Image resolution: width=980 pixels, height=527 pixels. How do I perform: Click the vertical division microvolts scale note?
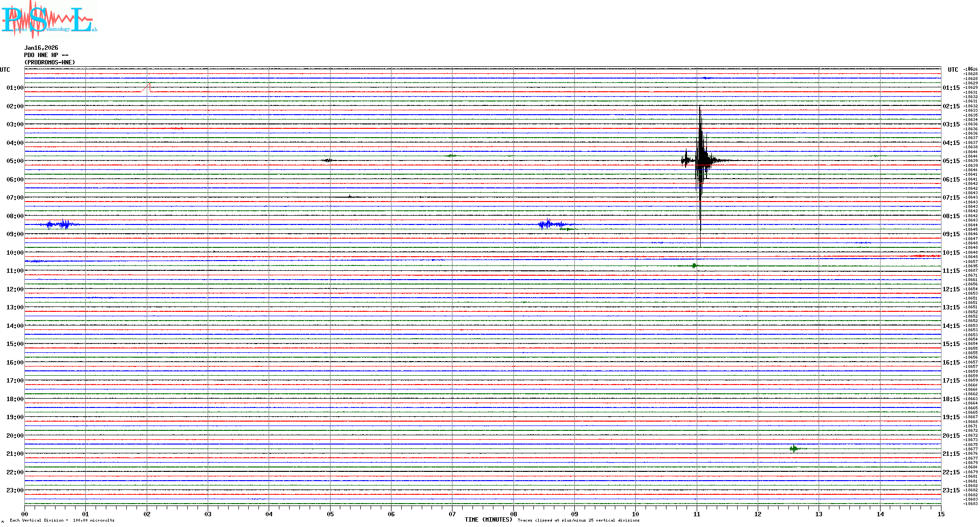[62, 520]
